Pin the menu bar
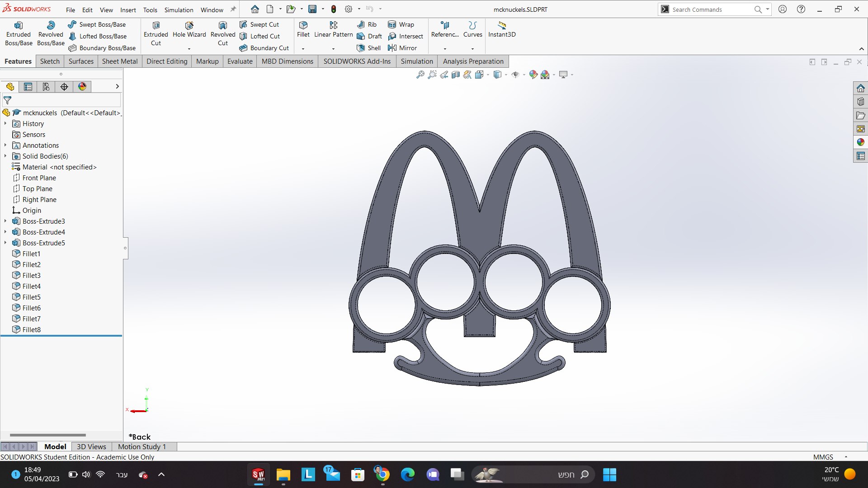The width and height of the screenshot is (868, 488). pos(233,9)
